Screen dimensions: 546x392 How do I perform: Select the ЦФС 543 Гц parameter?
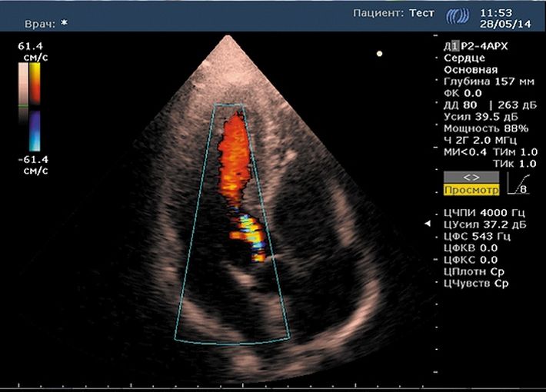471,236
